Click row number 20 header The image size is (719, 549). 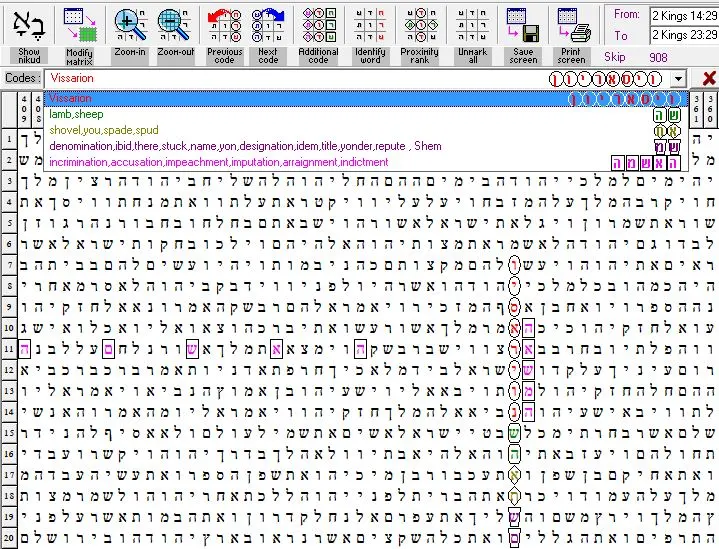pos(9,538)
